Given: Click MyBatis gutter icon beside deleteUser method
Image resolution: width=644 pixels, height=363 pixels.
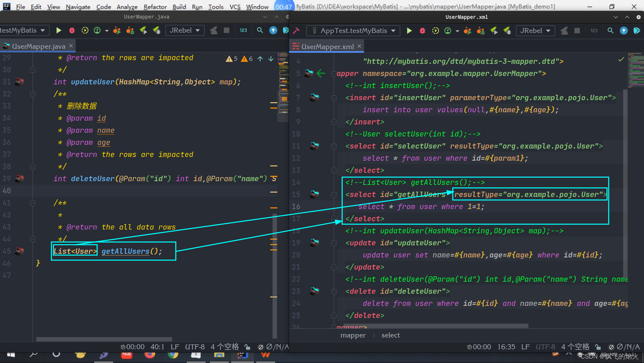Looking at the screenshot, I should [x=19, y=178].
